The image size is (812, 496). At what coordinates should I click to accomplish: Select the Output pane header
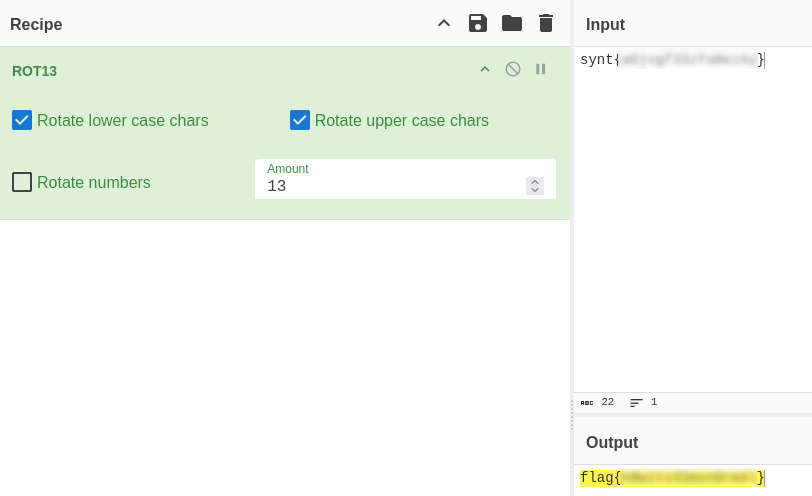pyautogui.click(x=612, y=442)
